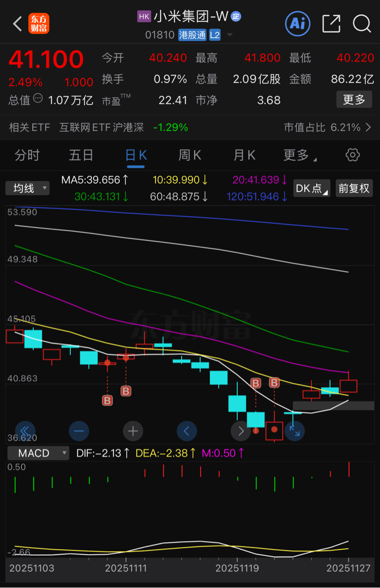The height and width of the screenshot is (588, 380).
Task: Tap the 最低 40.220 value
Action: coord(355,58)
